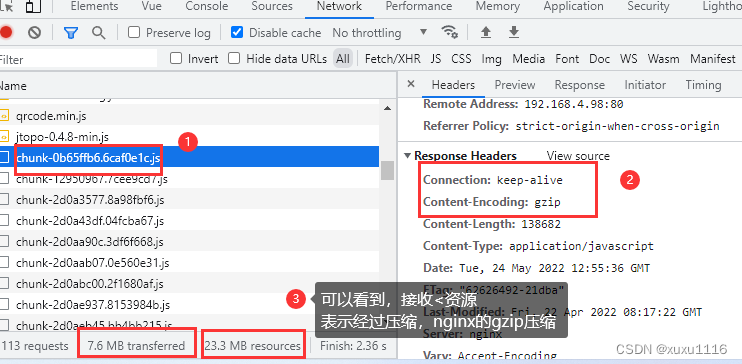Viewport: 742px width, 364px height.
Task: Click request list scrollbar thumb
Action: click(387, 170)
